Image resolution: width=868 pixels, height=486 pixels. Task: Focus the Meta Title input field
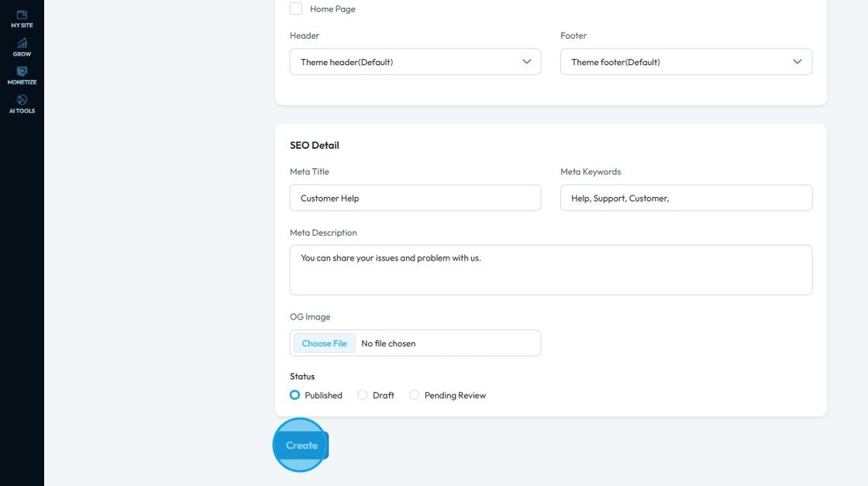(415, 198)
